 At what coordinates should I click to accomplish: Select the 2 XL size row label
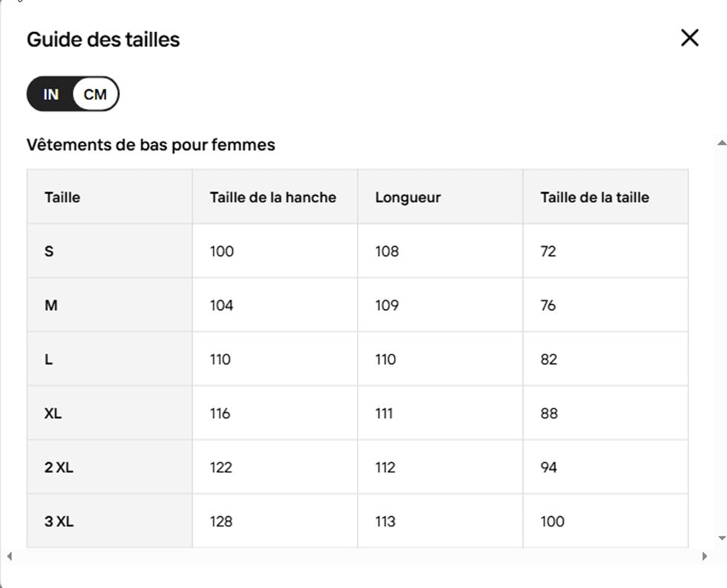(x=59, y=468)
